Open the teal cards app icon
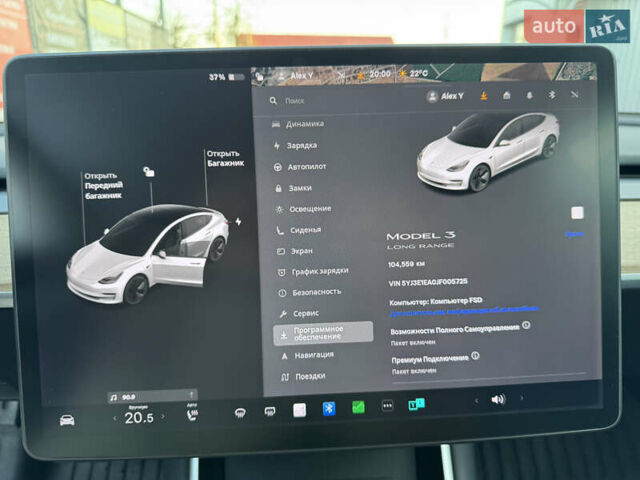Screen dimensions: 640x480 (416, 404)
